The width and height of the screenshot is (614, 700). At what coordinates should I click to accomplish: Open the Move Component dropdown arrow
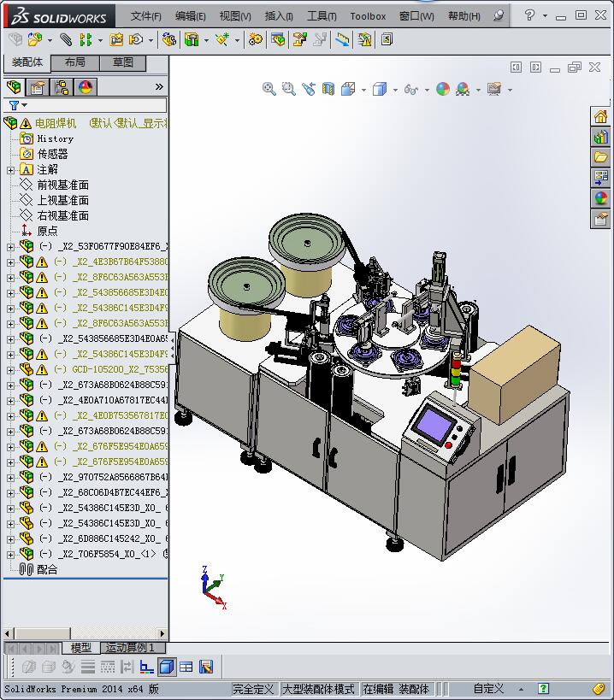(x=151, y=40)
